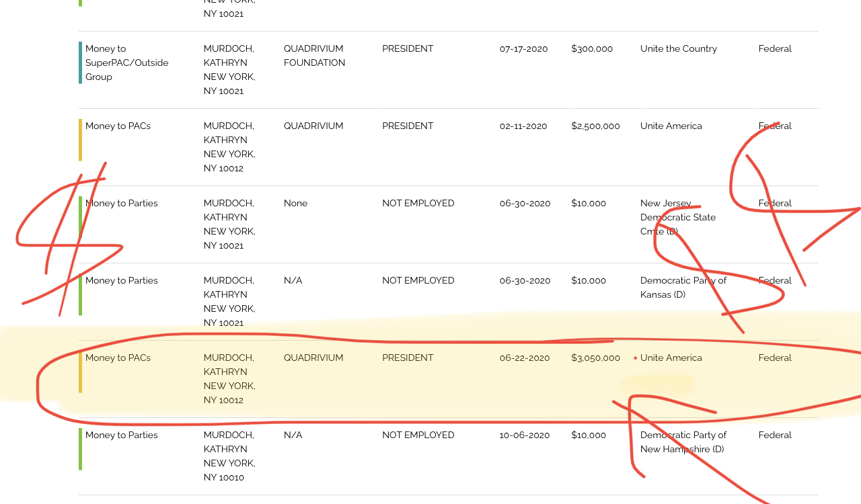Select N/A employer in Kansas row
Viewport: 861px width, 504px height.
pos(293,280)
